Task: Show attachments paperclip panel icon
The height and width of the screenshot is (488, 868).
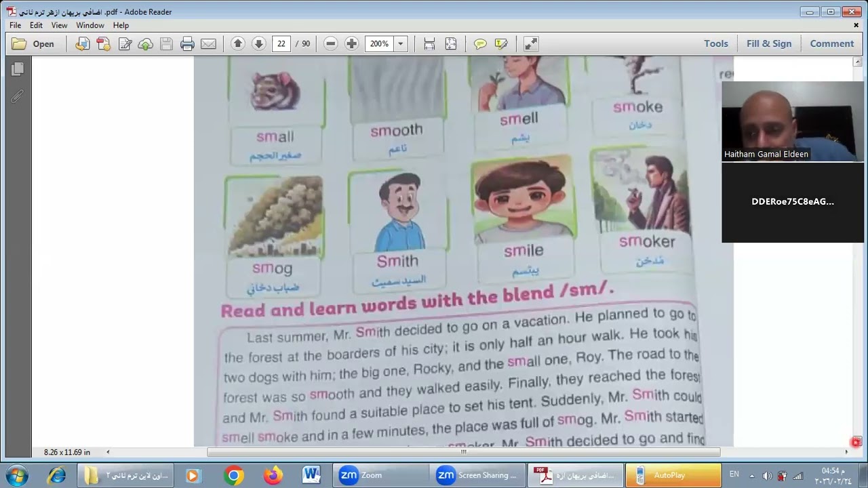Action: (18, 96)
